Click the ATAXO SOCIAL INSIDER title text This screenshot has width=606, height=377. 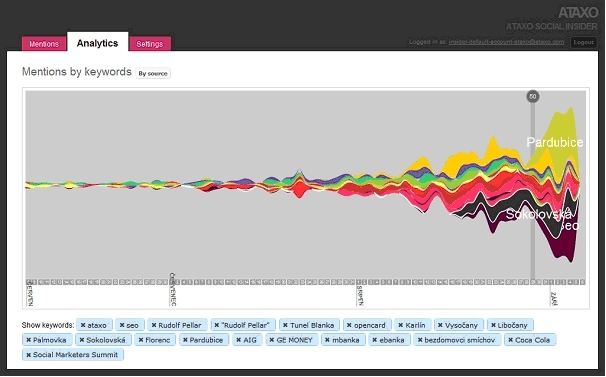click(552, 26)
